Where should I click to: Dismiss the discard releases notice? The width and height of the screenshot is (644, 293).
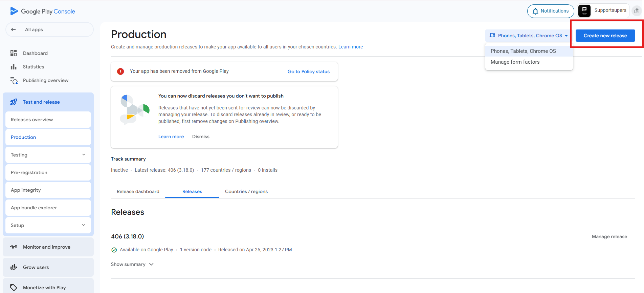click(x=201, y=137)
